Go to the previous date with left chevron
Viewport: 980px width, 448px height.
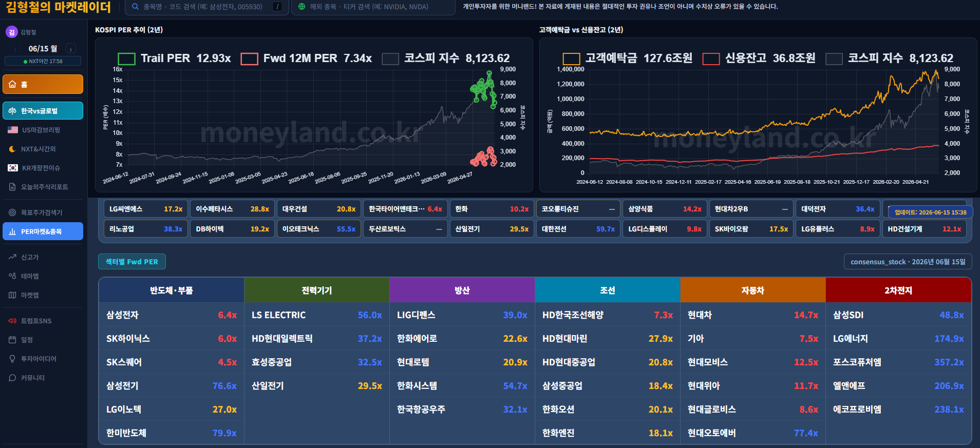pyautogui.click(x=15, y=49)
